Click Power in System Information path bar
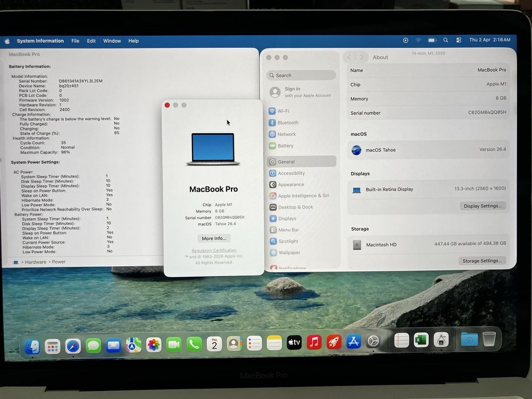Image resolution: width=532 pixels, height=399 pixels. 59,262
